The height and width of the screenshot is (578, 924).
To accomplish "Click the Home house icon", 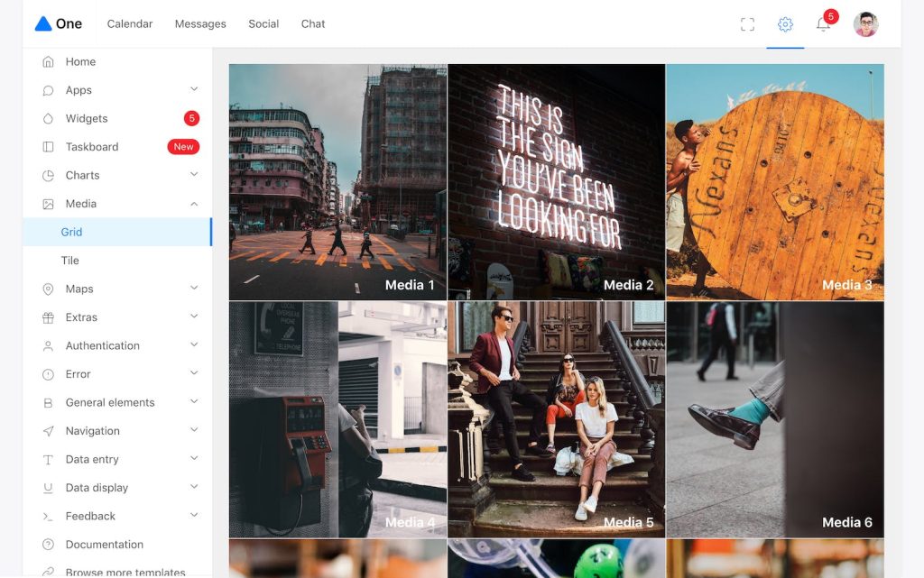I will pos(49,62).
